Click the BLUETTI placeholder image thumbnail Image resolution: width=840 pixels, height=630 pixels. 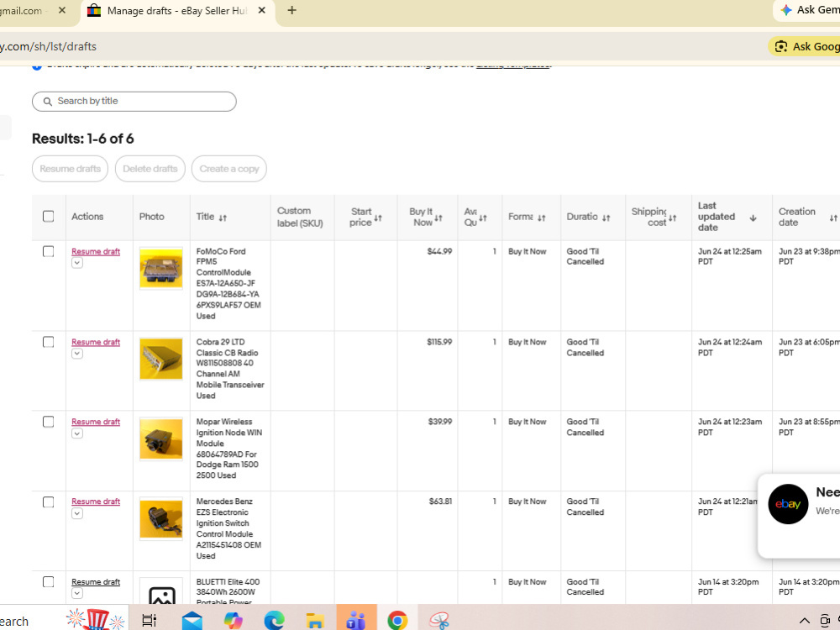coord(161,591)
